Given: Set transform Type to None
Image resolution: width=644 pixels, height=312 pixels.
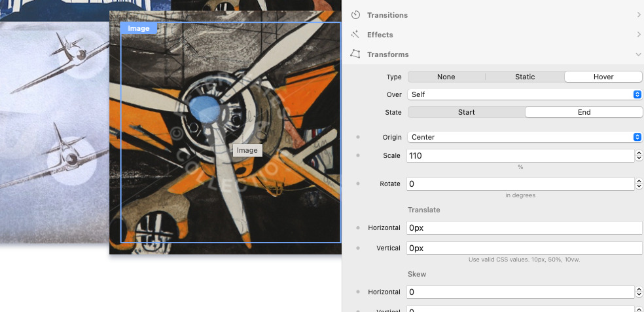Looking at the screenshot, I should (x=446, y=77).
